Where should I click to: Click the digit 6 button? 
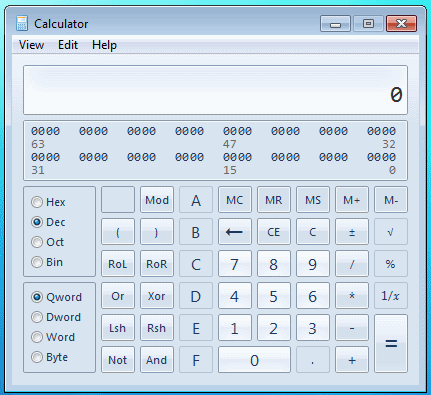click(313, 296)
